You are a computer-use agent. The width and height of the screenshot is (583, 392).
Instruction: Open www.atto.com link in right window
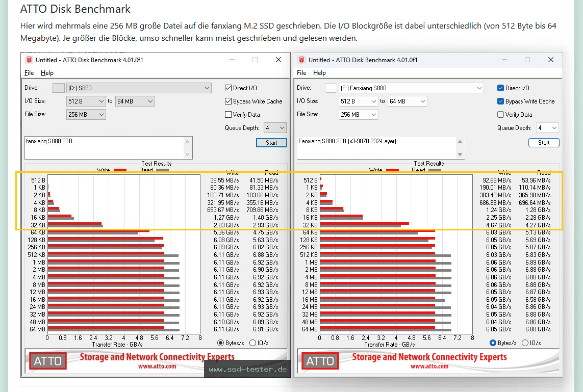[x=429, y=367]
